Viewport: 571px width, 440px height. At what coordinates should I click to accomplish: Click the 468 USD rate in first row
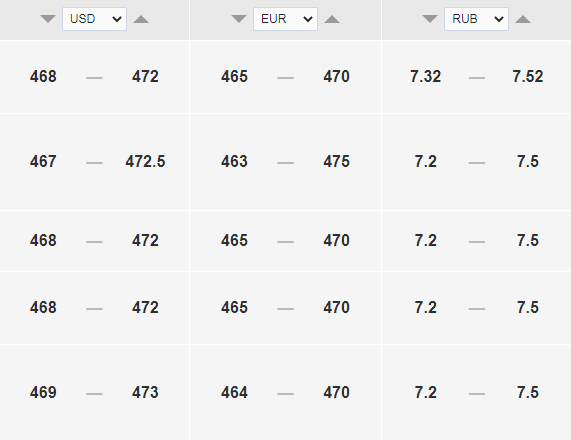(x=43, y=76)
